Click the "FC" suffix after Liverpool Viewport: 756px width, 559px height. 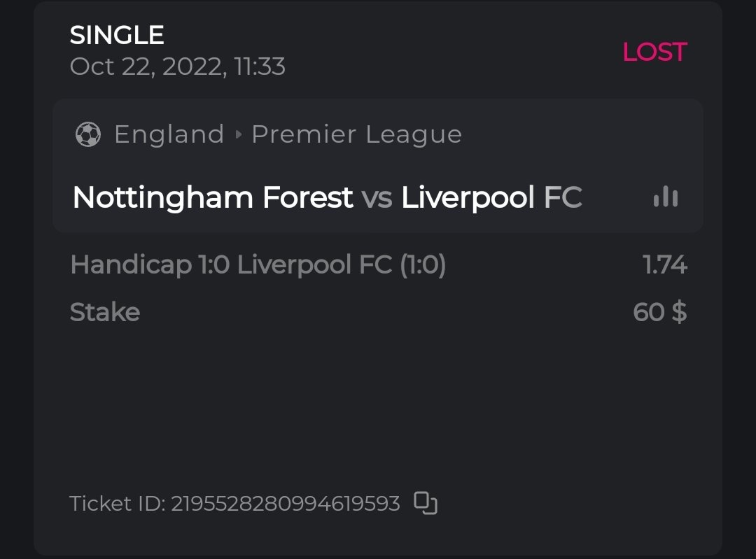[x=563, y=198]
